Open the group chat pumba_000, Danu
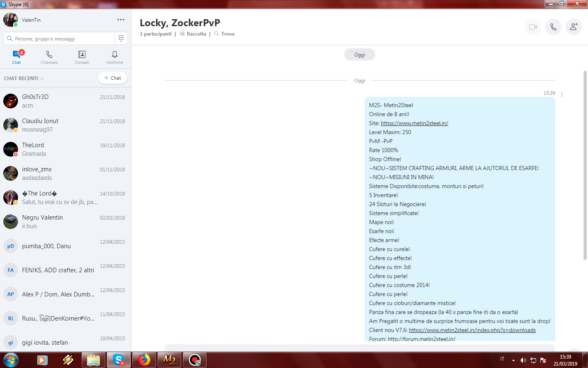The image size is (588, 368). click(65, 246)
